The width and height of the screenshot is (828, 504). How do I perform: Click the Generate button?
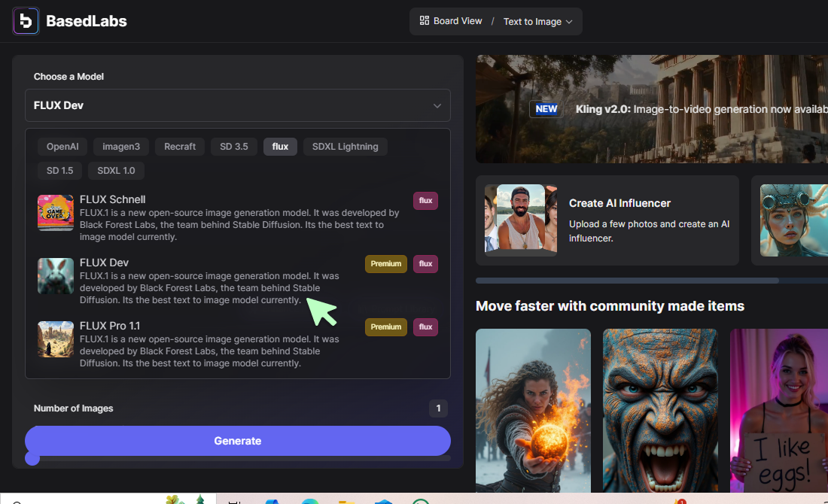[x=238, y=441]
